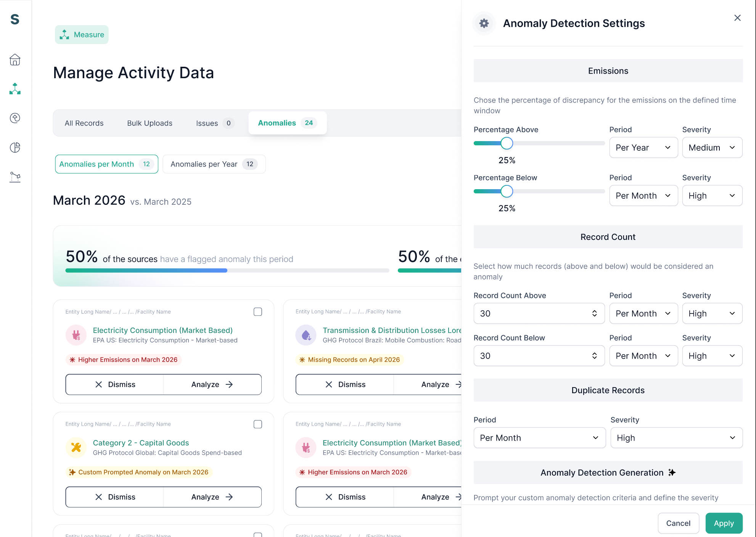The width and height of the screenshot is (756, 537).
Task: Click the electricity plug icon on first card
Action: (x=76, y=335)
